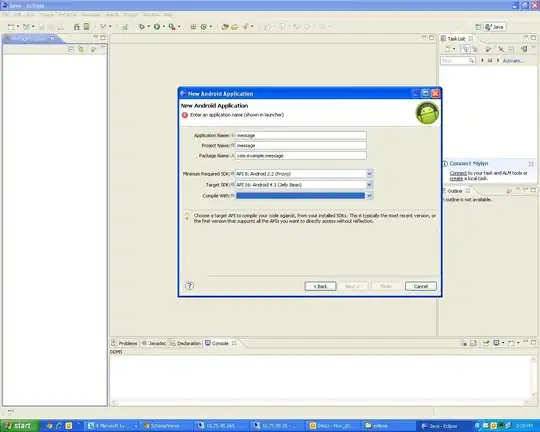Open the Run icon dropdown arrow
The height and width of the screenshot is (432, 540).
point(164,27)
